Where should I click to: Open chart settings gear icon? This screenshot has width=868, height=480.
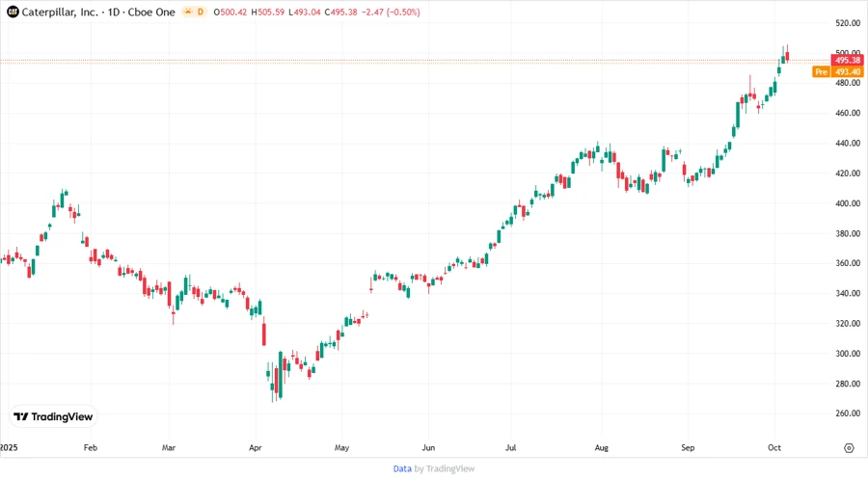849,448
